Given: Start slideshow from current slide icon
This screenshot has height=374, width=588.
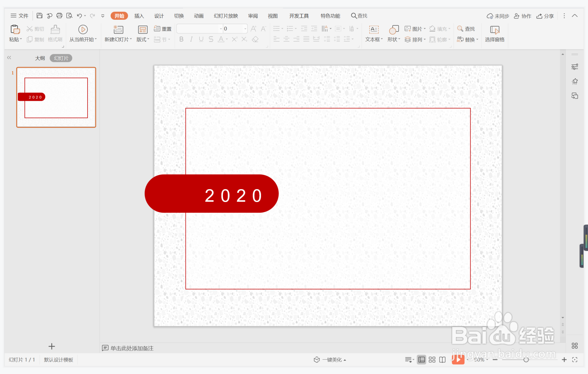Looking at the screenshot, I should click(83, 29).
